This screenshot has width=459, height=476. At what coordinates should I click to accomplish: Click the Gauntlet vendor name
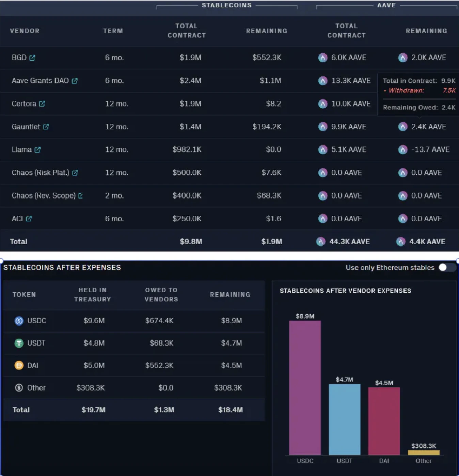tap(26, 127)
